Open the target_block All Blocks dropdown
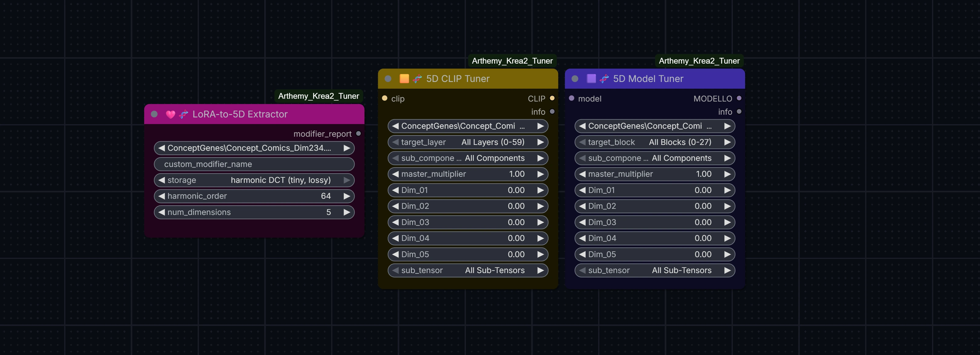Image resolution: width=980 pixels, height=355 pixels. [655, 142]
